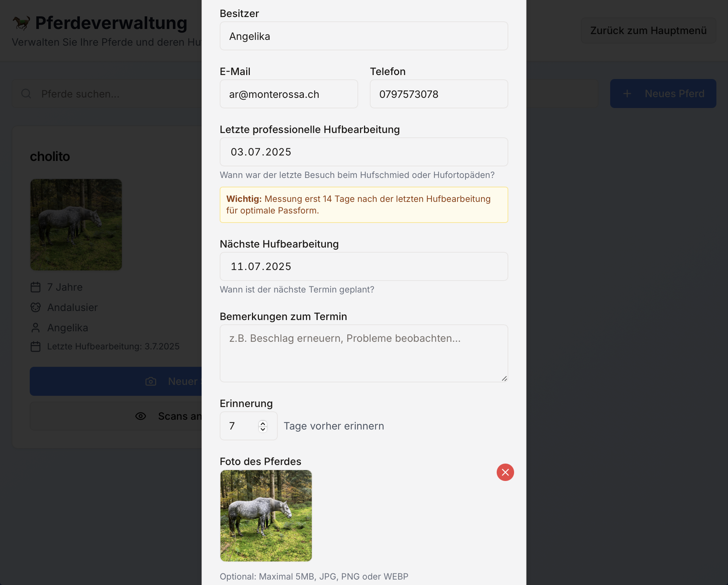Click the eye icon for Scans
The height and width of the screenshot is (585, 728).
coord(141,416)
